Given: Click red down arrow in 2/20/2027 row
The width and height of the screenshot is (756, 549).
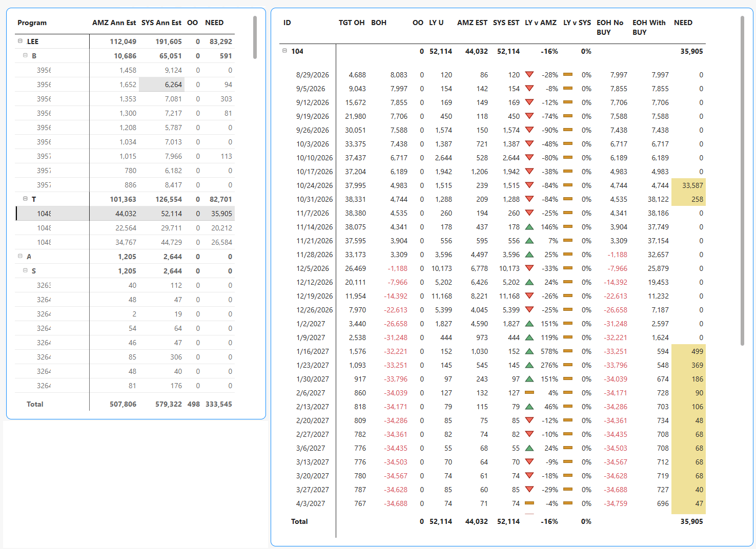Looking at the screenshot, I should (529, 420).
